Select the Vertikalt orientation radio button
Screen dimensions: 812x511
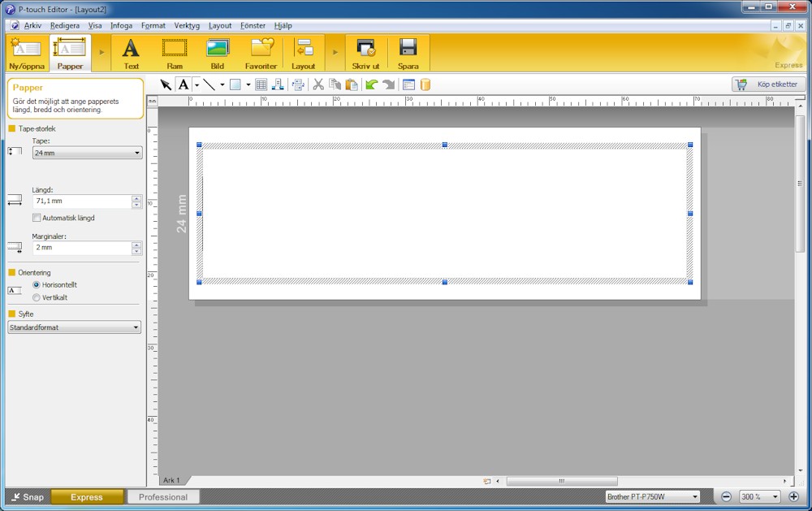37,297
